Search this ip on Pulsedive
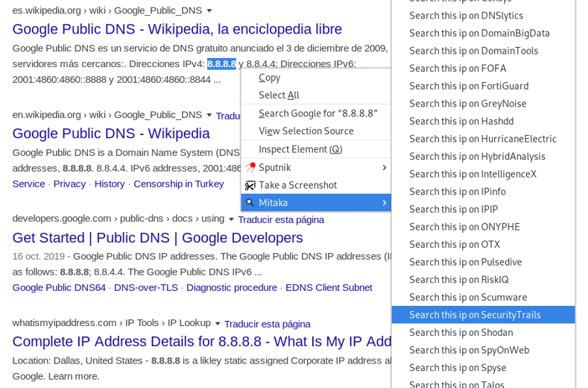This screenshot has width=588, height=388. coord(484,262)
